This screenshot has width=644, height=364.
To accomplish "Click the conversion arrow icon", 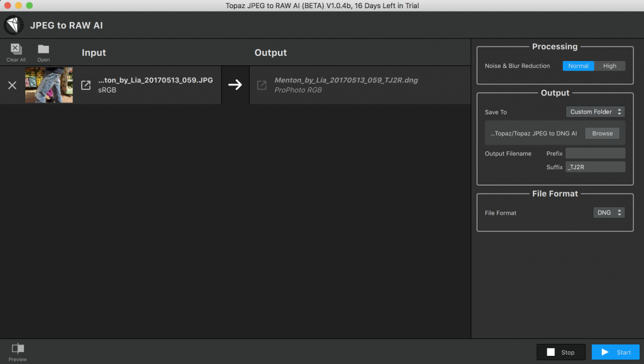I will (235, 84).
